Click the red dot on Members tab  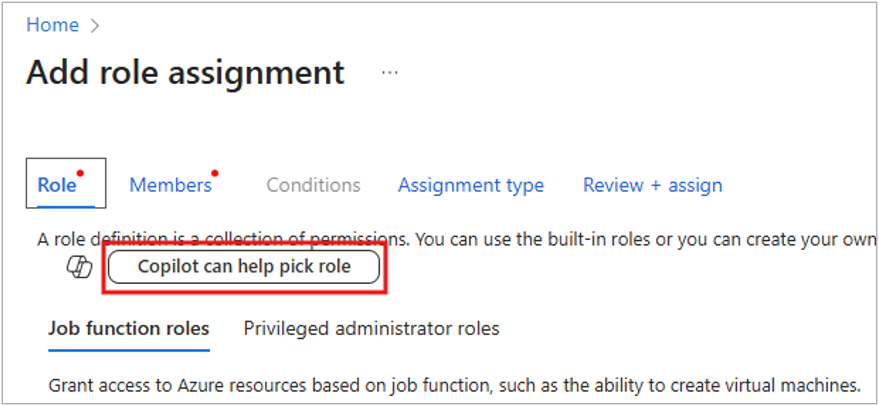(x=215, y=174)
